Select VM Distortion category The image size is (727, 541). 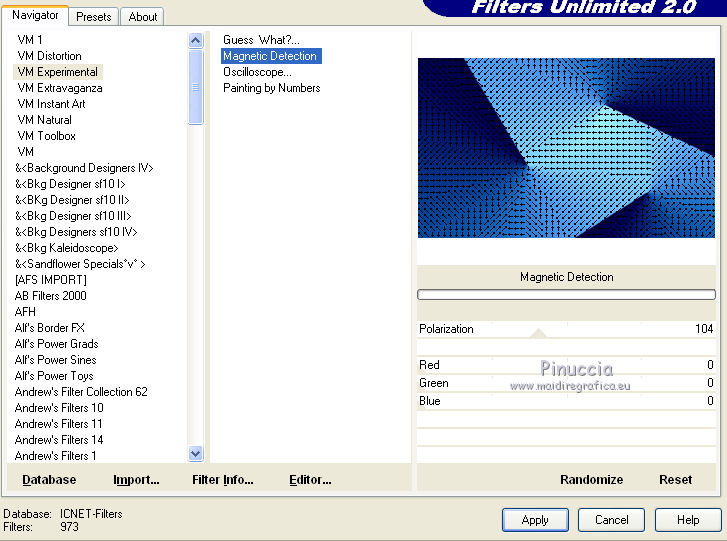(50, 56)
